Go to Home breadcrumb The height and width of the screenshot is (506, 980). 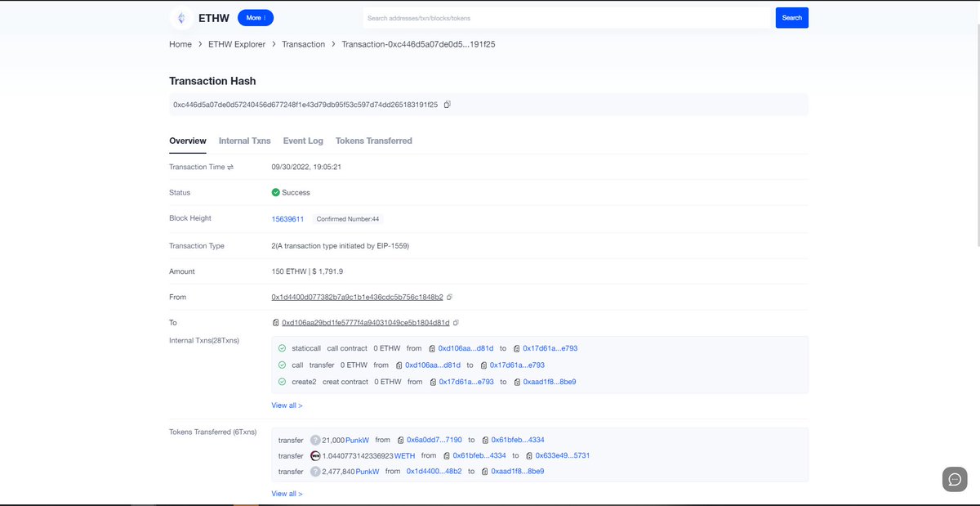[x=180, y=44]
